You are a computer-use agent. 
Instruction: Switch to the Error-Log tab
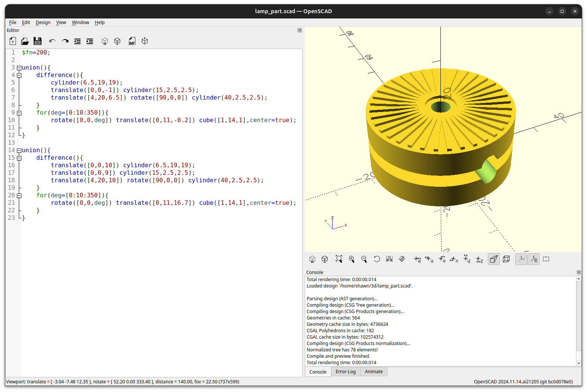346,372
